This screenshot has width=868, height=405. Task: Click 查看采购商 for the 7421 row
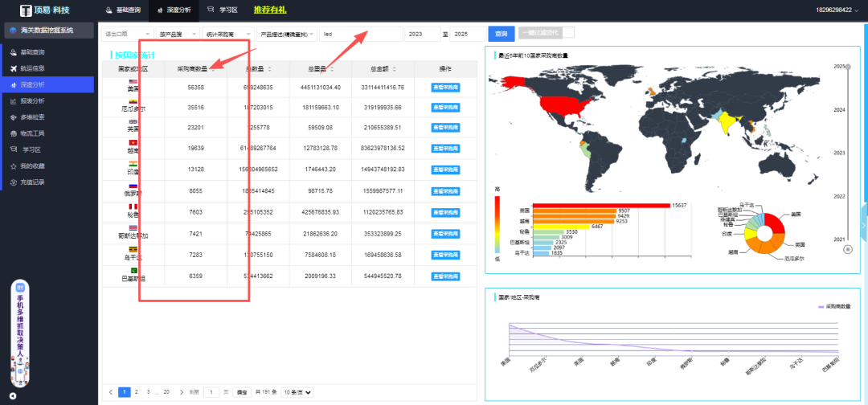(x=445, y=234)
